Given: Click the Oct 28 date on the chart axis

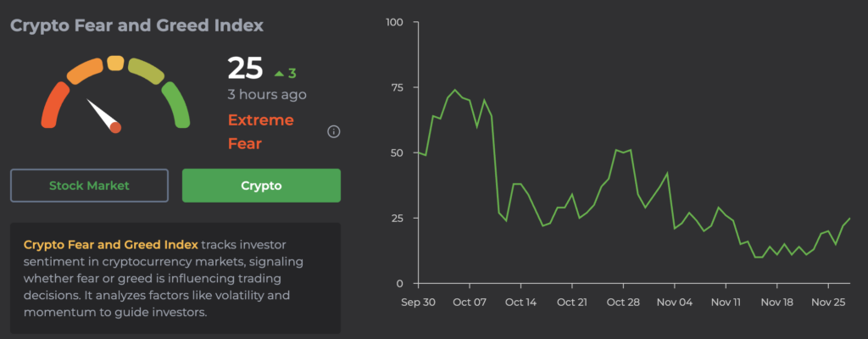Looking at the screenshot, I should pos(622,302).
